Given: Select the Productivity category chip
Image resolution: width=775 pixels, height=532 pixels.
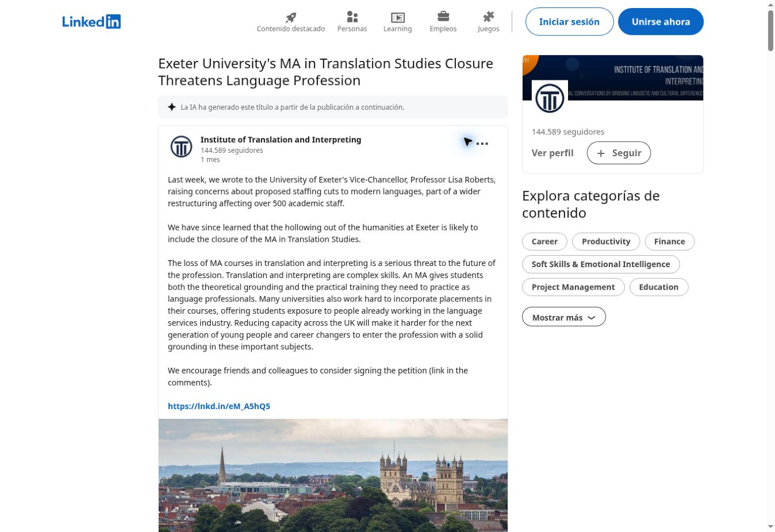Looking at the screenshot, I should (606, 241).
